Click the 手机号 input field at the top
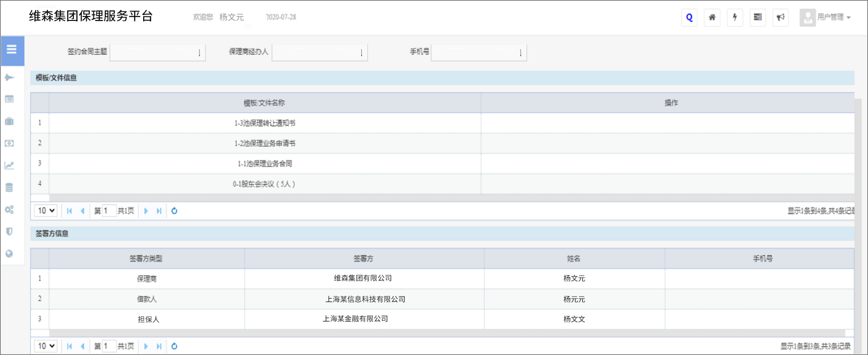This screenshot has width=868, height=355. click(479, 52)
